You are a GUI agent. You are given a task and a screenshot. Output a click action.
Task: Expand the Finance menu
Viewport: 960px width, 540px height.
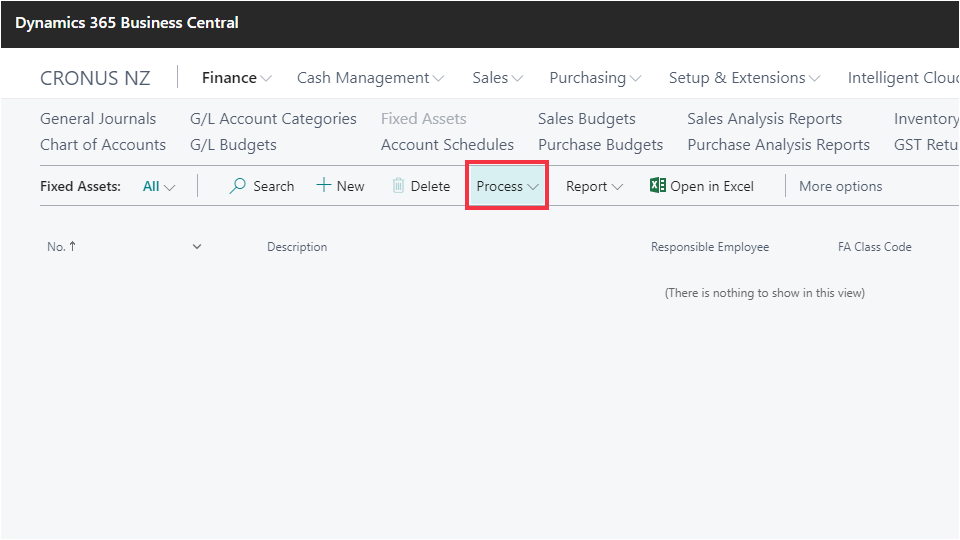pos(236,78)
